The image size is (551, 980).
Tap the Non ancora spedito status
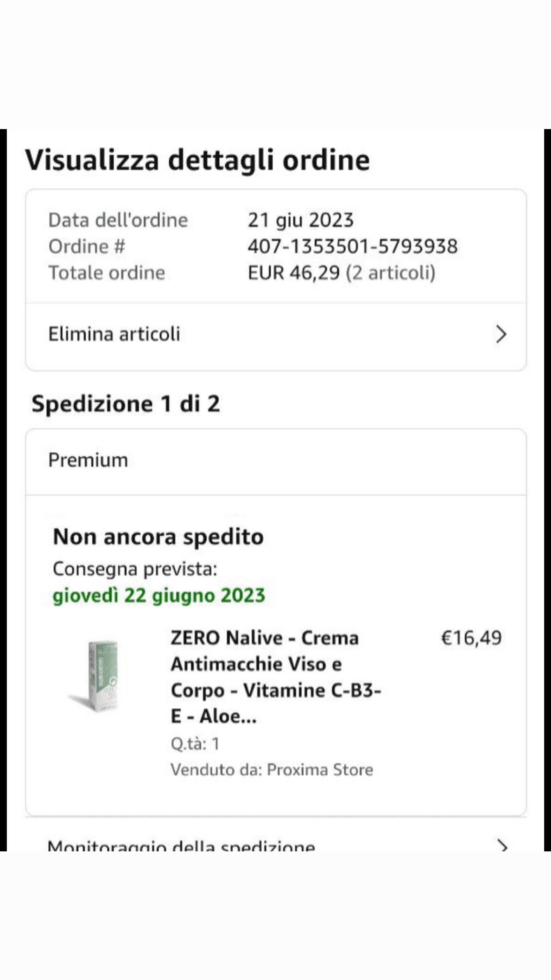tap(158, 537)
